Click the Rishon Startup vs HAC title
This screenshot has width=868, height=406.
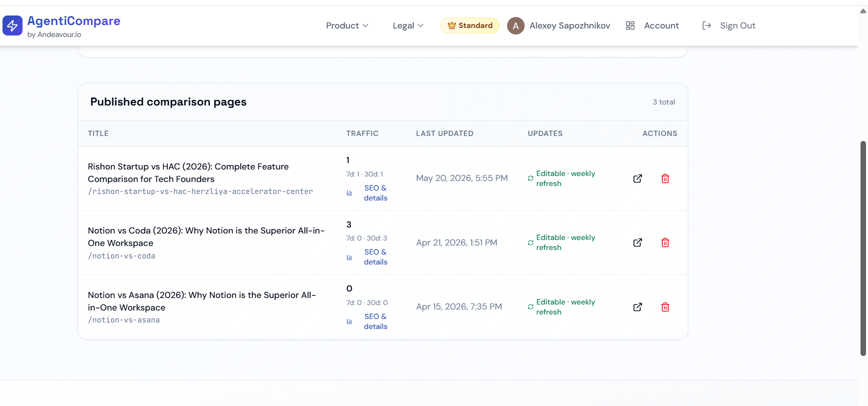tap(188, 172)
